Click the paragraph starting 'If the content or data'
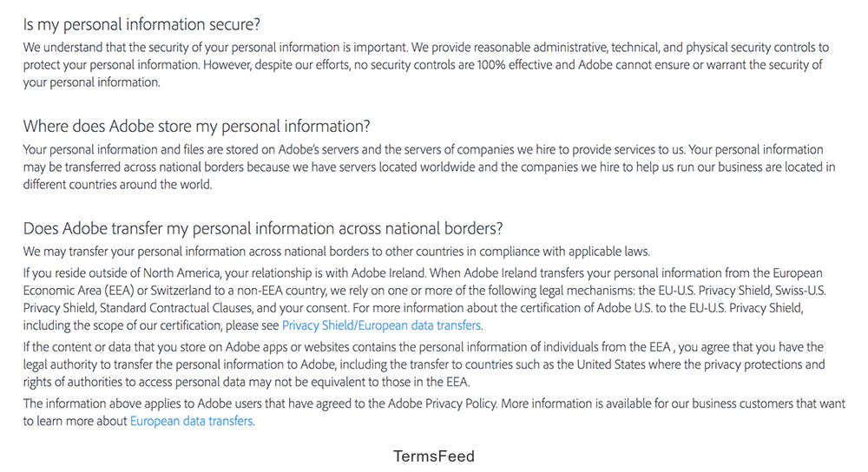 pos(425,364)
